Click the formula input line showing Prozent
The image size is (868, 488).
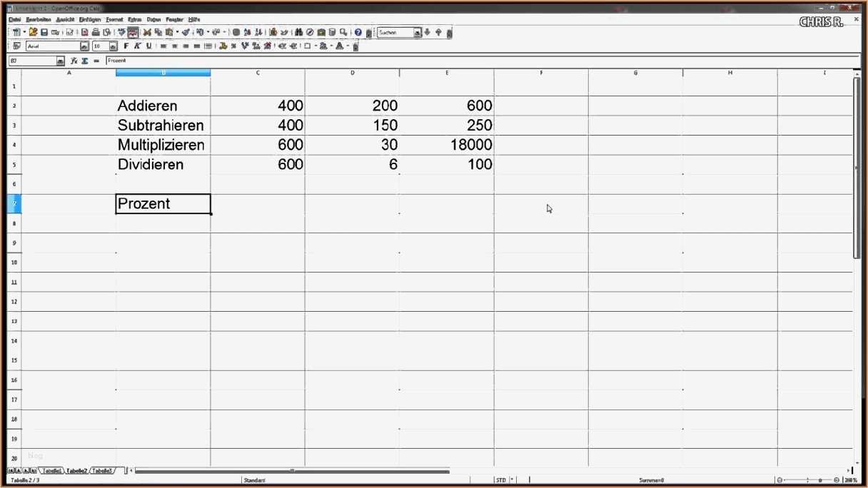click(x=214, y=61)
